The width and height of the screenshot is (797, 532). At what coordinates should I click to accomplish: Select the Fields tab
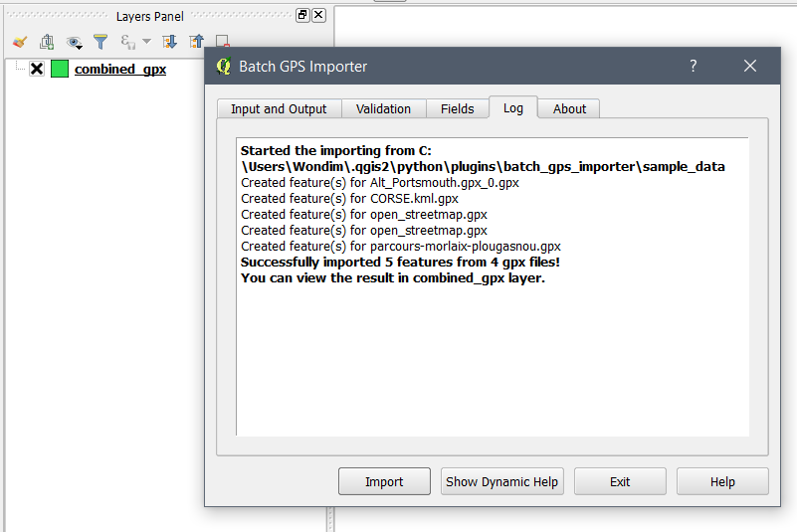pos(457,108)
